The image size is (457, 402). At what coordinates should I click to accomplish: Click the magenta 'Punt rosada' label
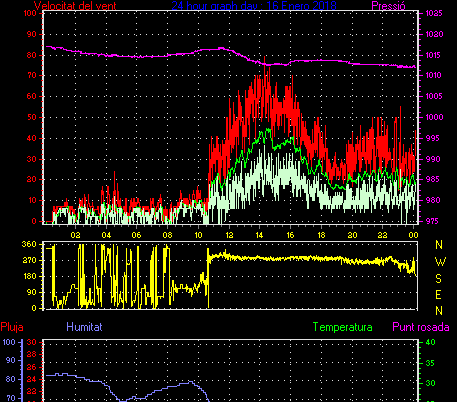point(421,327)
